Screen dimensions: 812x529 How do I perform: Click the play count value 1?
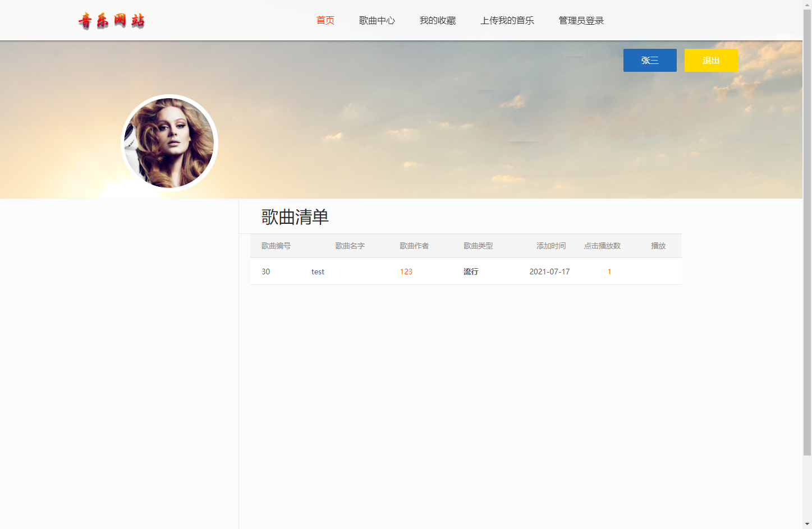coord(609,272)
